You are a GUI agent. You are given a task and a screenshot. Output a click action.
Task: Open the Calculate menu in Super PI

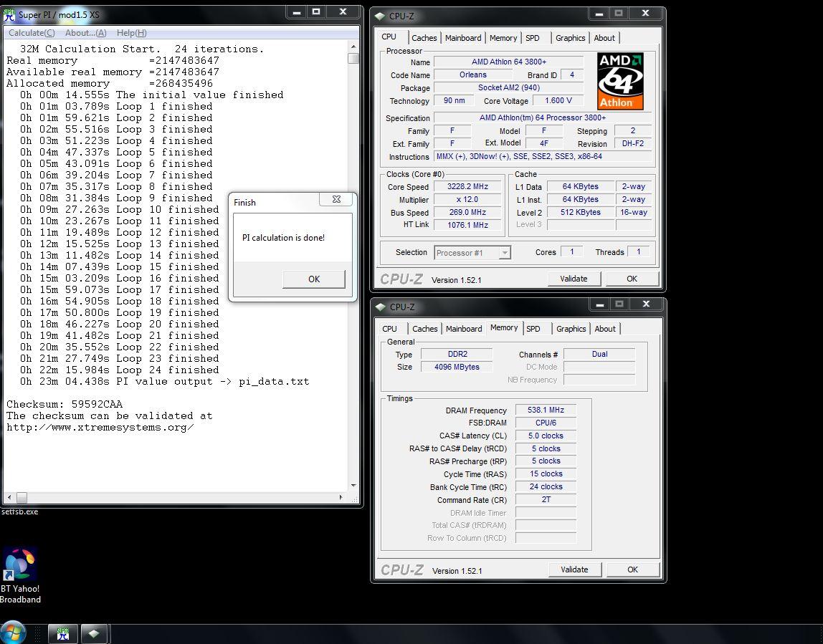coord(32,33)
